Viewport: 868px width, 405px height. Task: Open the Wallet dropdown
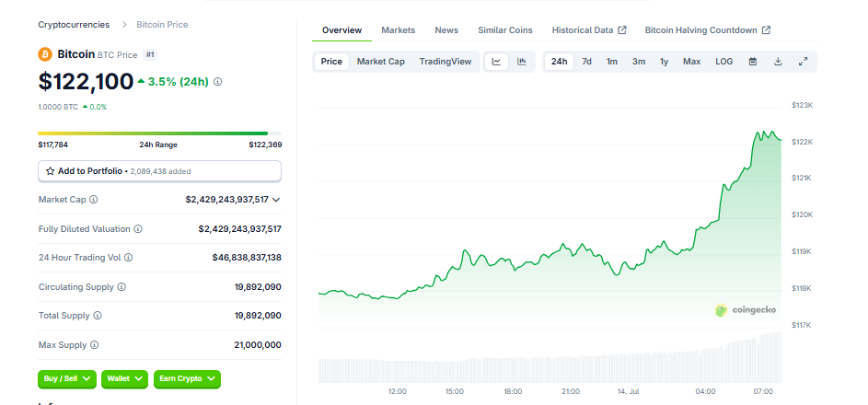pos(125,379)
